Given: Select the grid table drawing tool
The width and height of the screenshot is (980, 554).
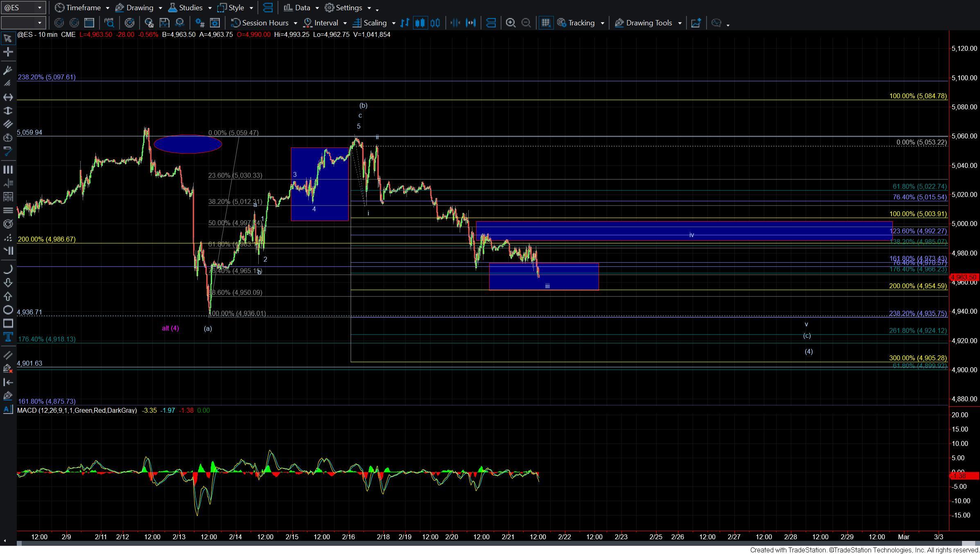Looking at the screenshot, I should coord(7,197).
